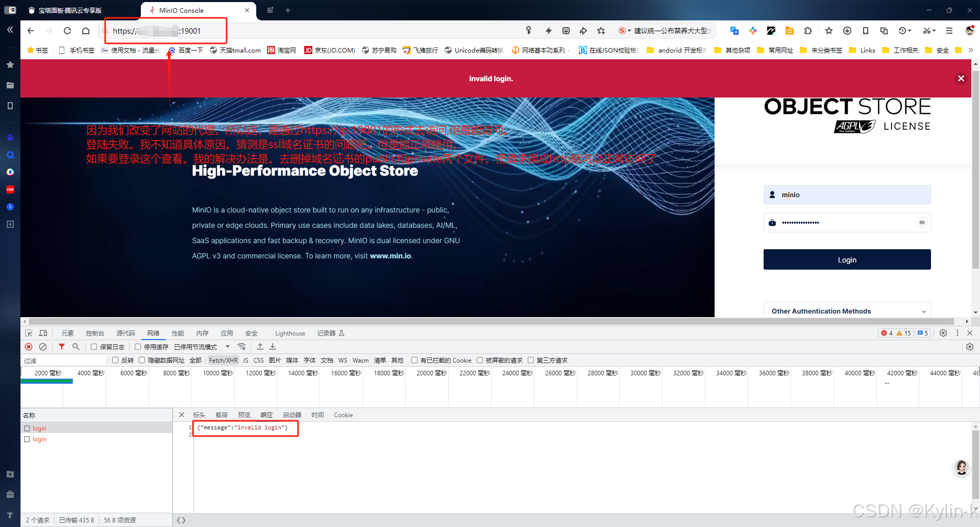Check the first login request checkbox
Image resolution: width=980 pixels, height=527 pixels.
(27, 428)
